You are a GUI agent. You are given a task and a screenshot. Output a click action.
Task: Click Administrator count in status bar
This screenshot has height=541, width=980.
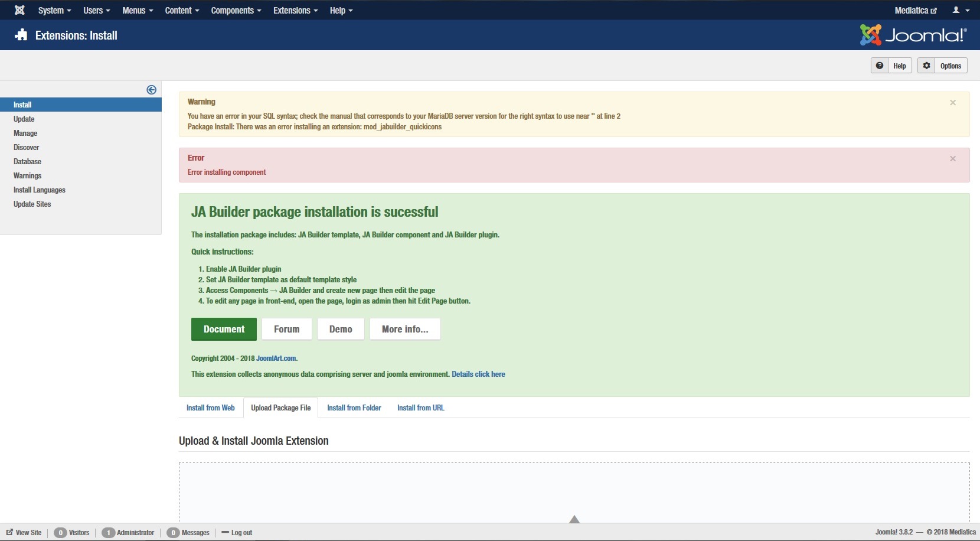tap(128, 533)
